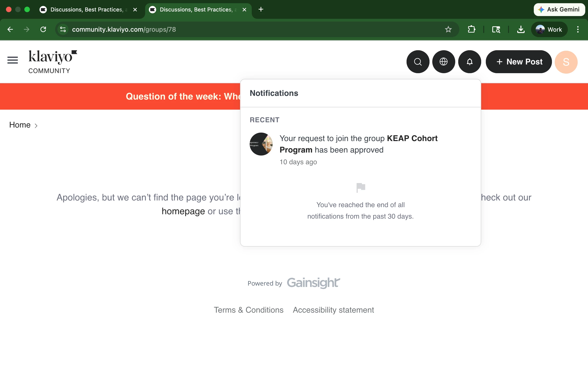This screenshot has width=588, height=367.
Task: Open Chrome three-dot menu
Action: [578, 29]
